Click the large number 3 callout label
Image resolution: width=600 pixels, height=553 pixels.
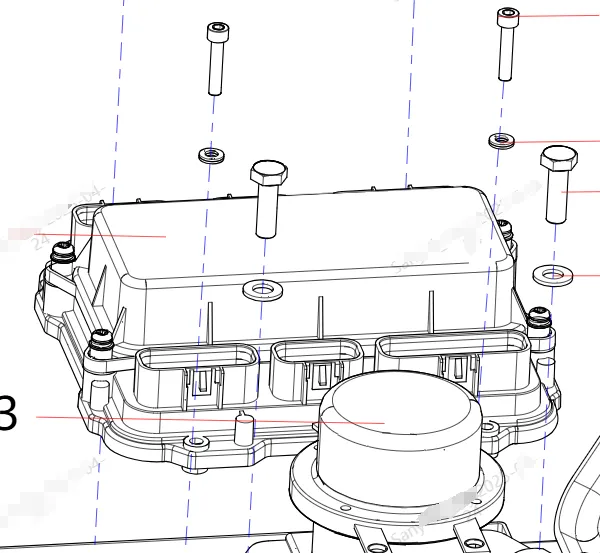[8, 414]
